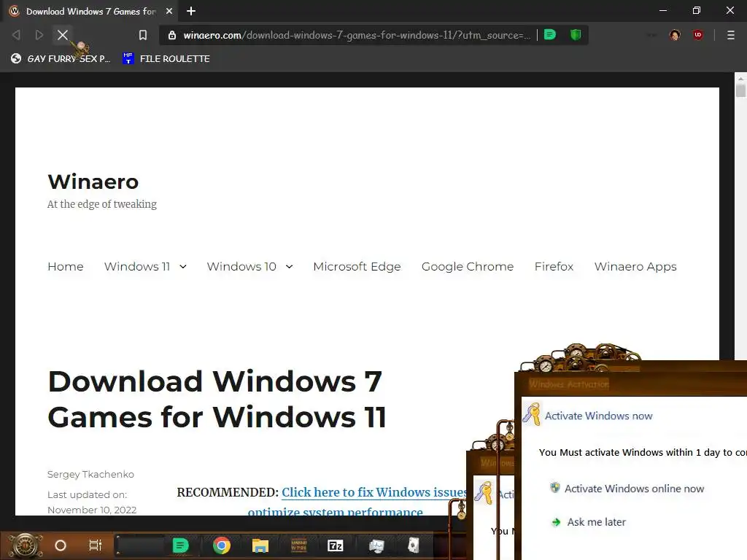Open a new tab with the plus button
The height and width of the screenshot is (560, 747).
pos(191,11)
